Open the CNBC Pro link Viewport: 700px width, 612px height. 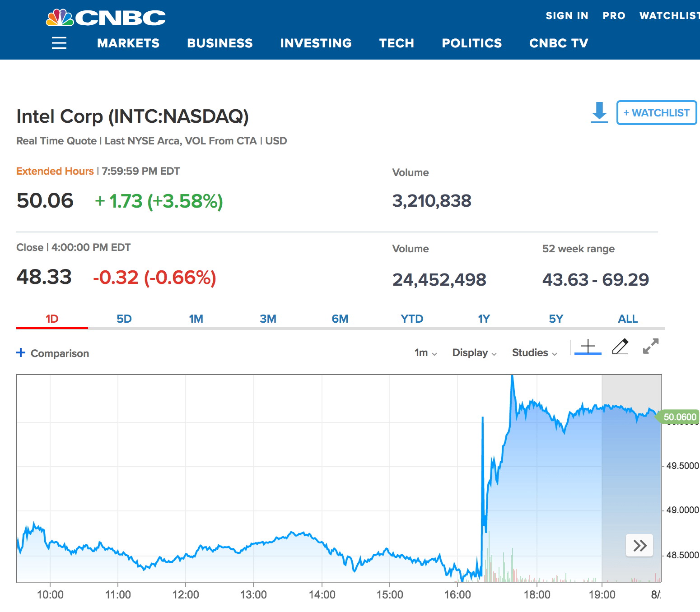tap(614, 16)
